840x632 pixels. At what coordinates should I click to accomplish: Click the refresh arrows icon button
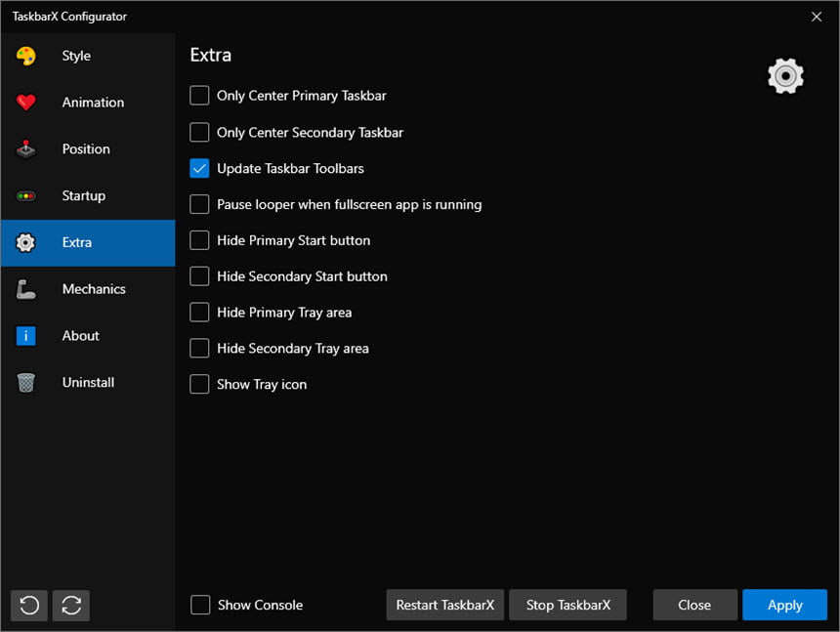point(71,606)
